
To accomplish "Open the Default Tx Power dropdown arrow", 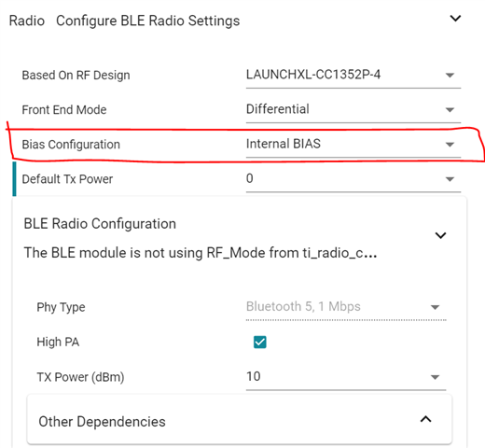I will click(x=450, y=179).
